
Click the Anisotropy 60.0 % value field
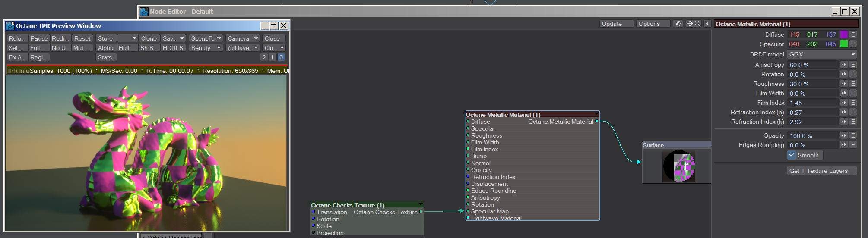(812, 65)
